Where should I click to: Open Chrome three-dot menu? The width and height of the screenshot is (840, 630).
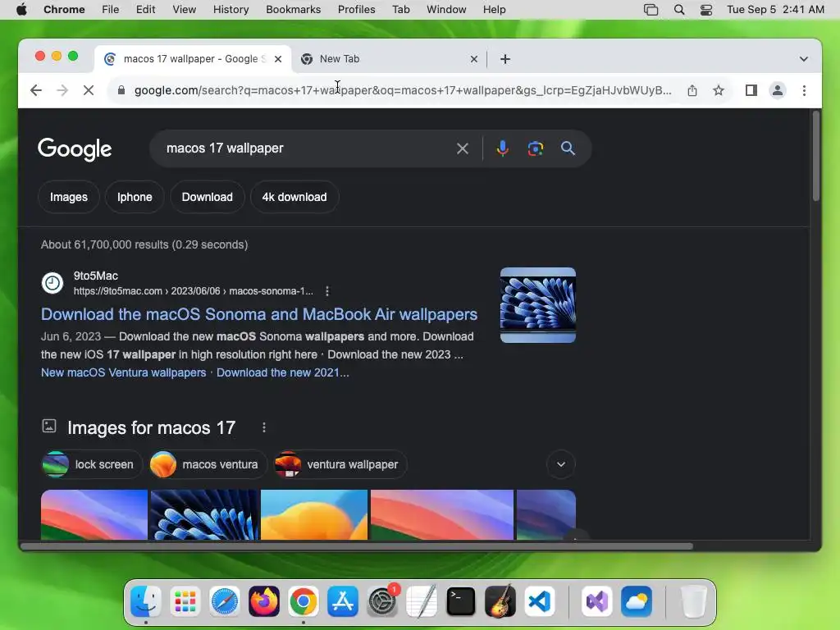pyautogui.click(x=804, y=90)
